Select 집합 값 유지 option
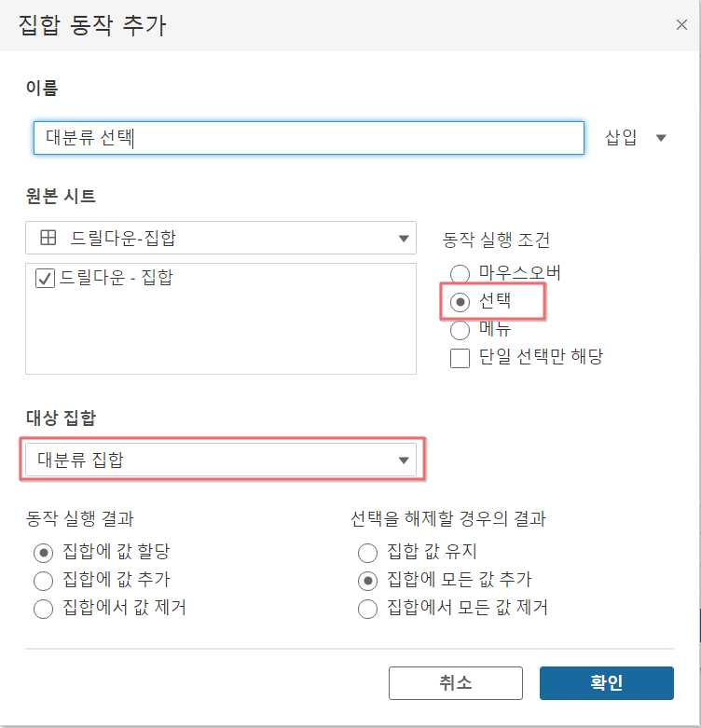Image resolution: width=701 pixels, height=728 pixels. pyautogui.click(x=367, y=553)
